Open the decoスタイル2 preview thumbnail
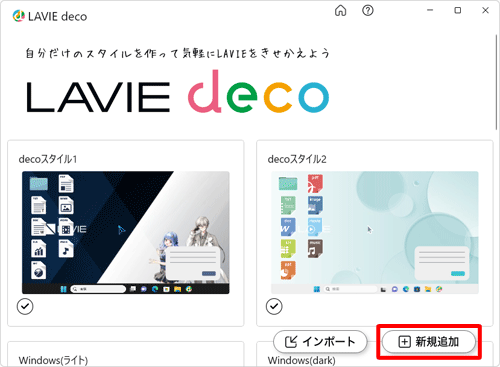This screenshot has height=367, width=500. [x=375, y=233]
